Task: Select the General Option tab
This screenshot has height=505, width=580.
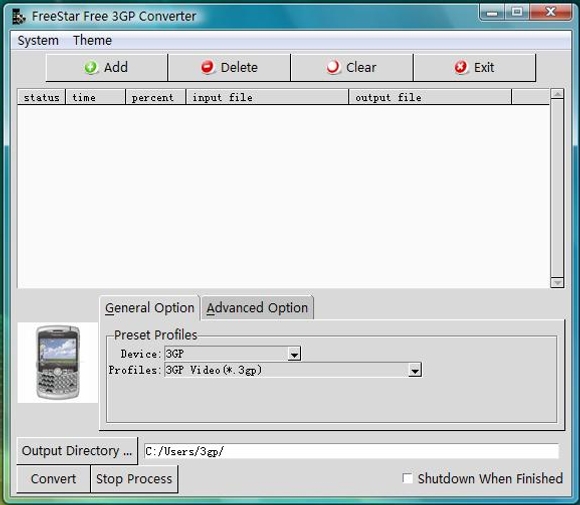Action: point(150,308)
